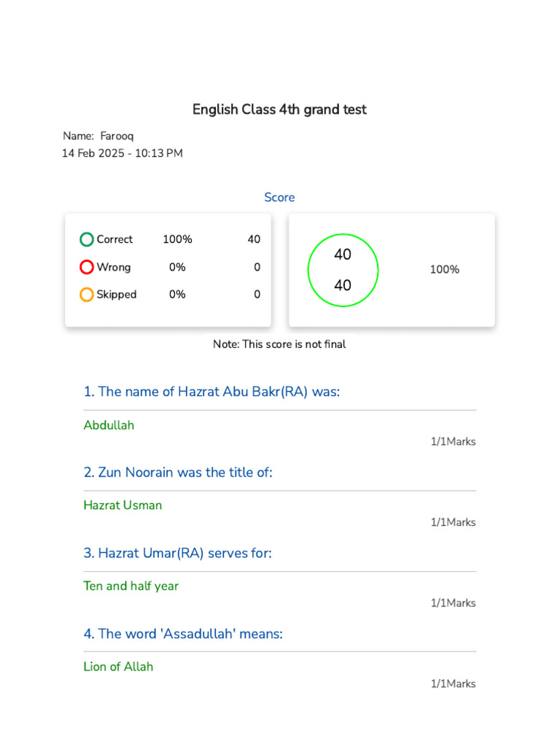Select the answer 'Hazrat Usman'
This screenshot has height=747, width=560.
pyautogui.click(x=122, y=506)
